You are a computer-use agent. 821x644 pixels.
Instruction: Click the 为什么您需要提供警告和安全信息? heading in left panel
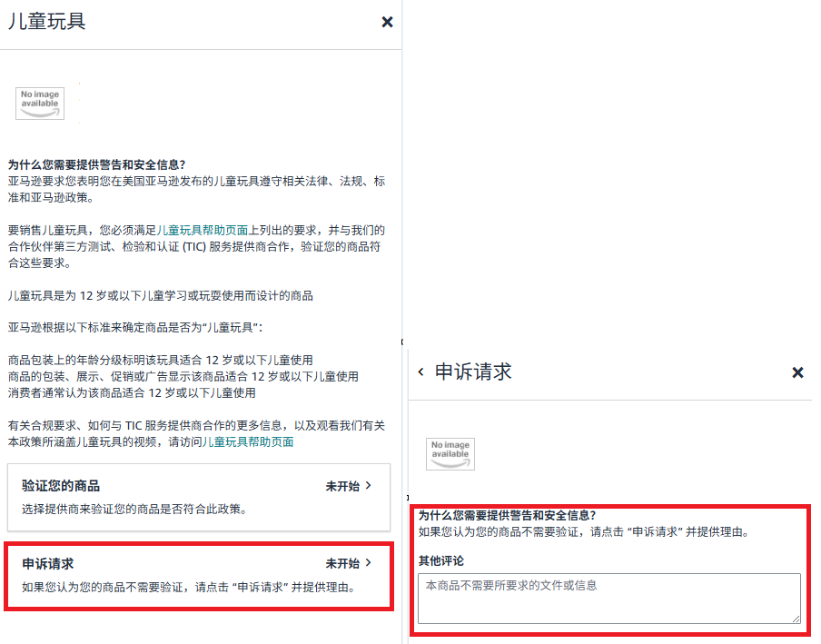tap(97, 165)
